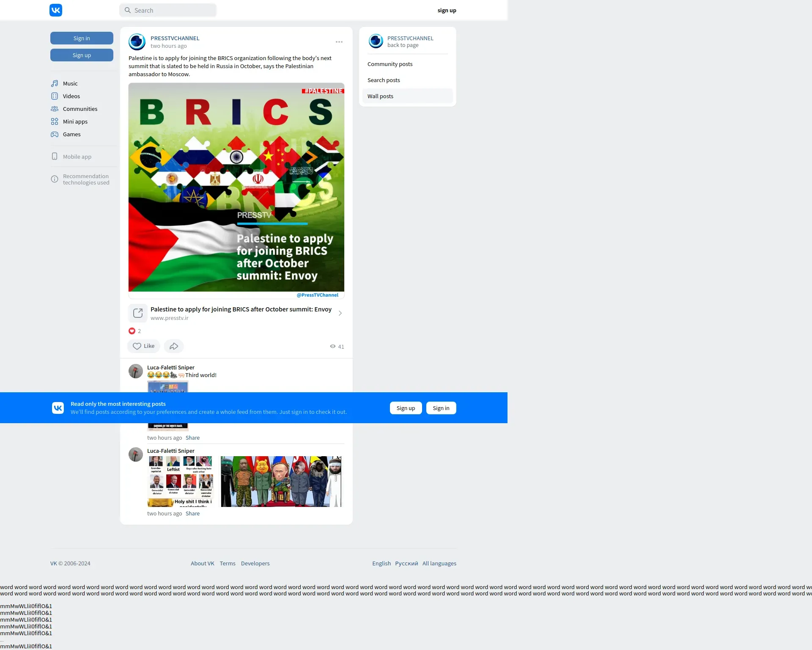Open All languages selector in footer

tap(439, 563)
